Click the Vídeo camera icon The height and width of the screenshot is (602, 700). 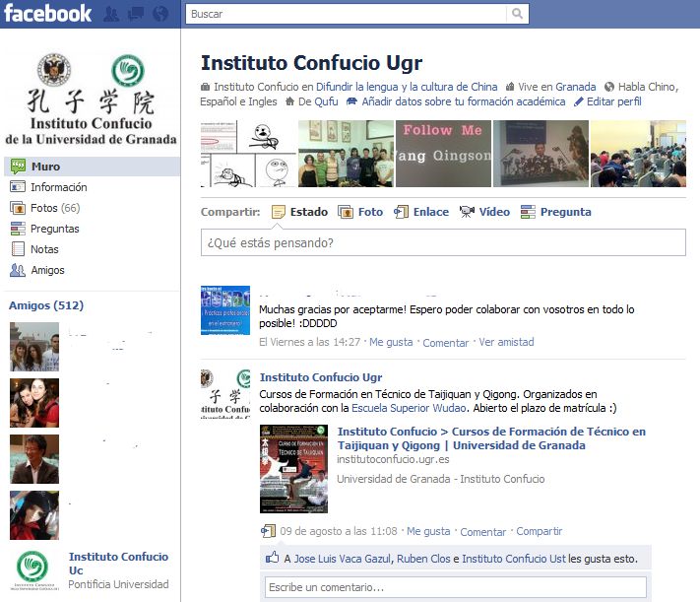tap(467, 212)
